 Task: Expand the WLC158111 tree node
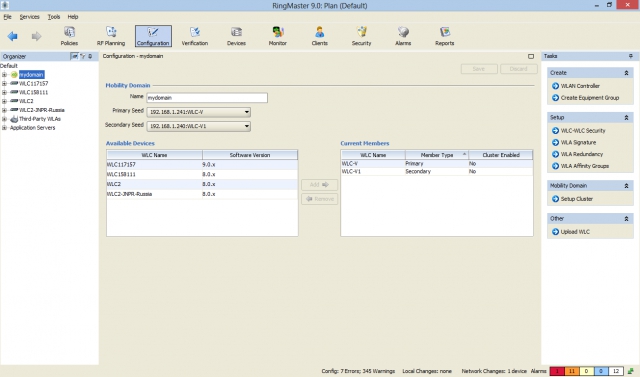4,93
